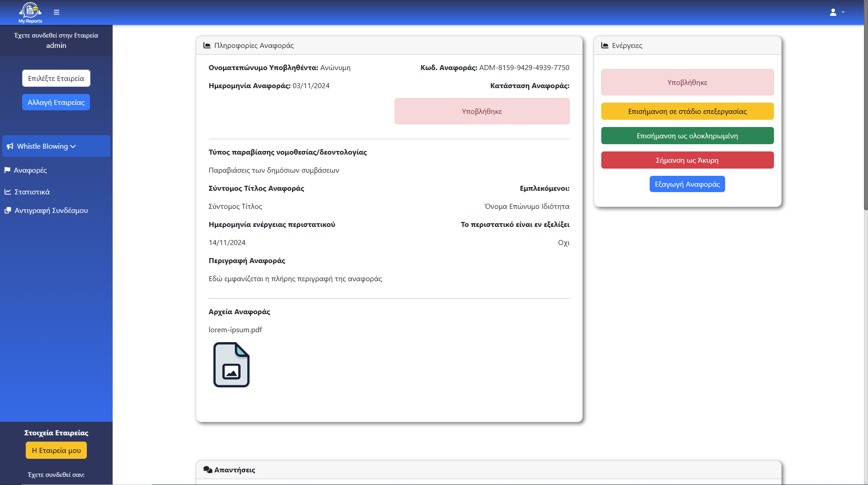Click the page vertical scrollbar
Screen dimensions: 868x485
[865, 113]
